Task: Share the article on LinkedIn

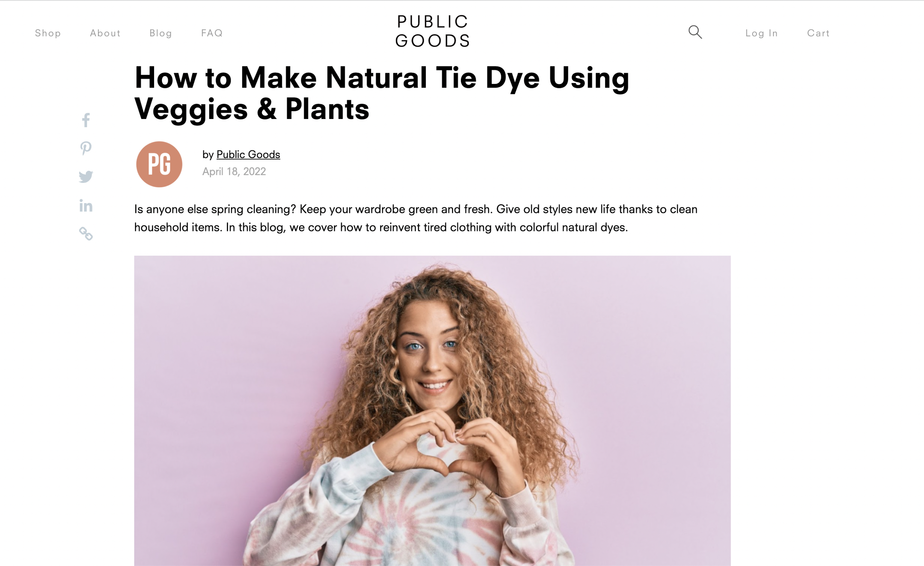Action: point(86,205)
